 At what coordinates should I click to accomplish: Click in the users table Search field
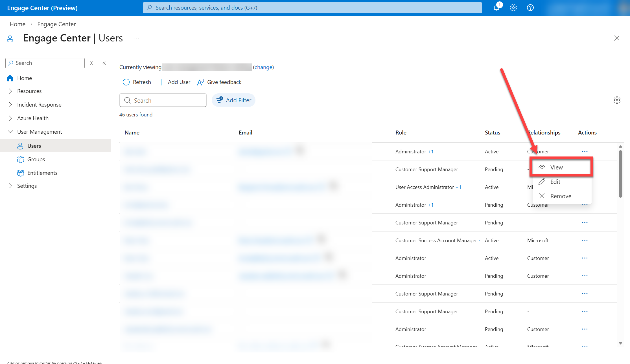(163, 100)
